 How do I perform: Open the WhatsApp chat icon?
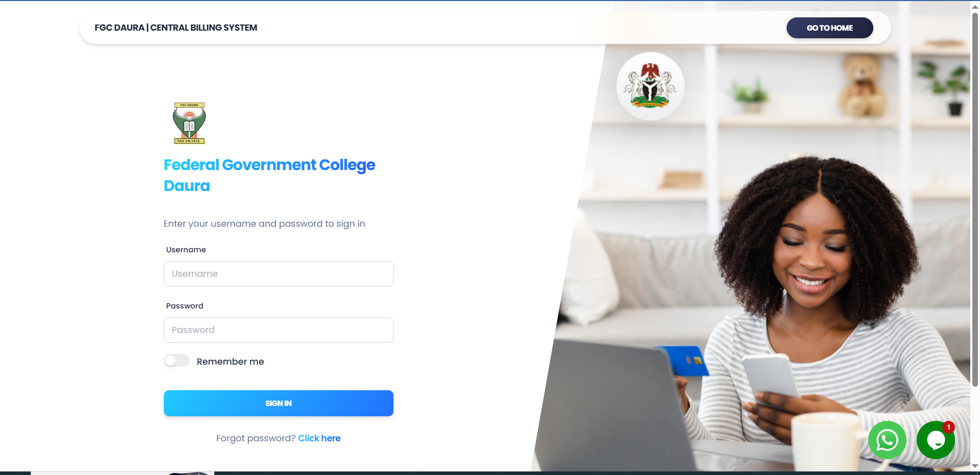pyautogui.click(x=887, y=440)
